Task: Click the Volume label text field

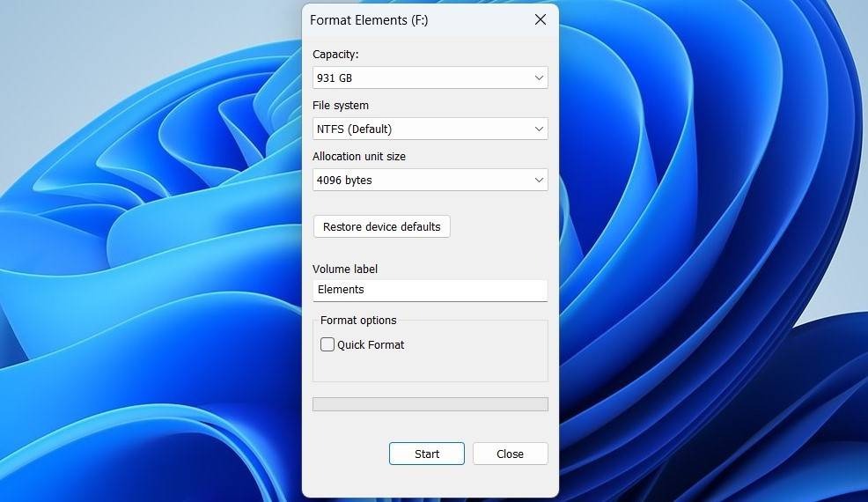Action: click(x=430, y=291)
